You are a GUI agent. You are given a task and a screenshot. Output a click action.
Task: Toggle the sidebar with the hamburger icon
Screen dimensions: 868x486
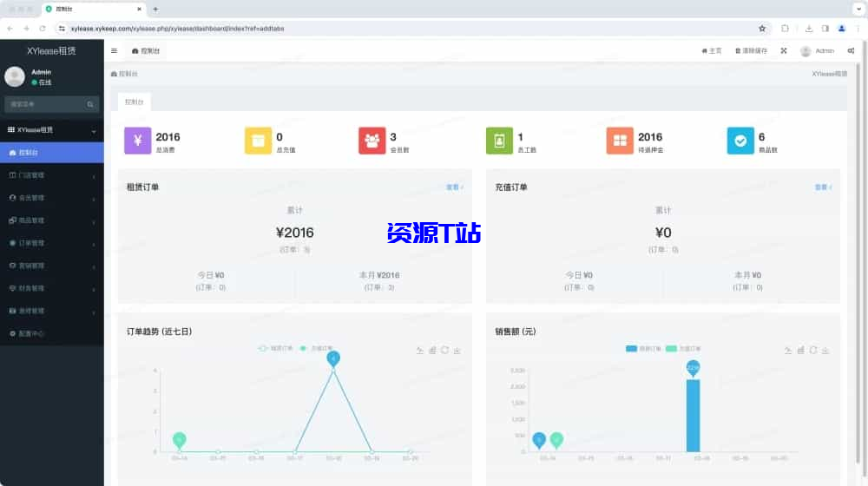(x=114, y=51)
